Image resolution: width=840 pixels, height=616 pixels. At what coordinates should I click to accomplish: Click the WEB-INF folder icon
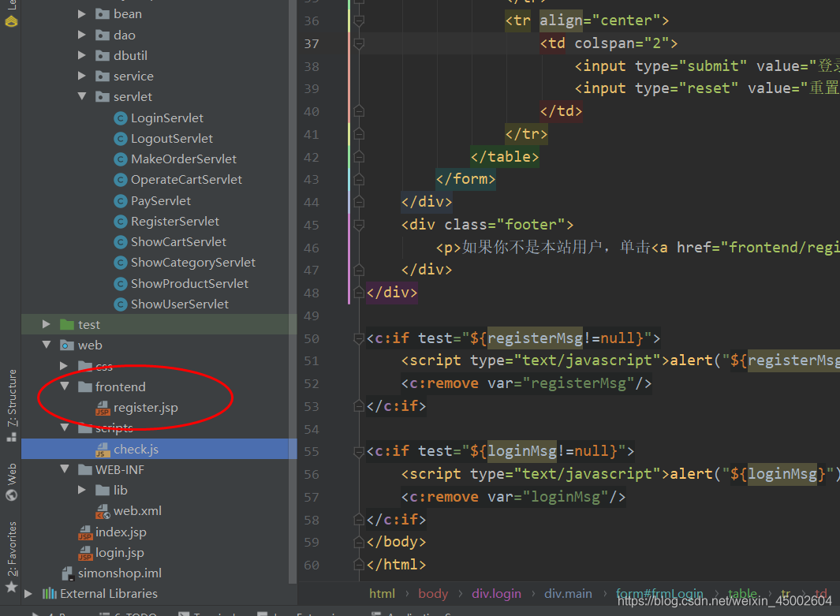coord(85,470)
